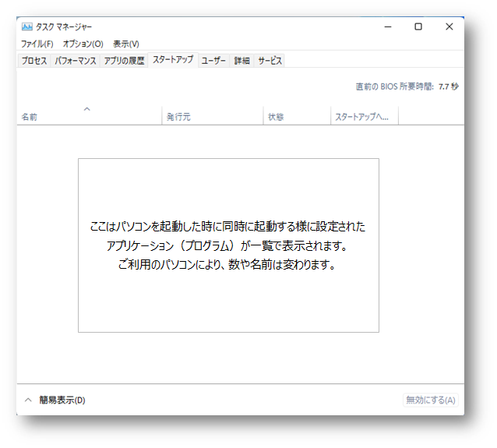Collapse to 簡易表示(D) view

tap(55, 400)
